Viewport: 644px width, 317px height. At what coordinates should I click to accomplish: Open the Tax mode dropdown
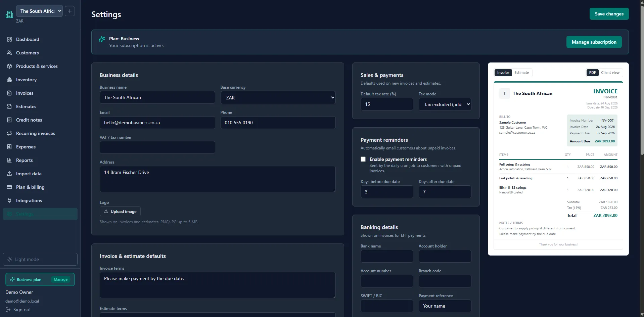pyautogui.click(x=445, y=104)
